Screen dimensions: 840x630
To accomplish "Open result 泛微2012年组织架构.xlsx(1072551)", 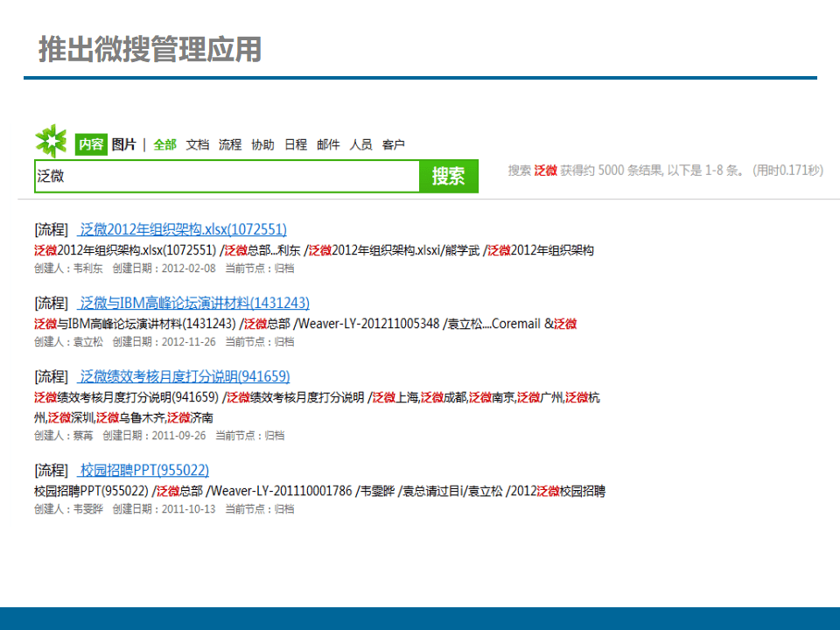I will coord(183,229).
